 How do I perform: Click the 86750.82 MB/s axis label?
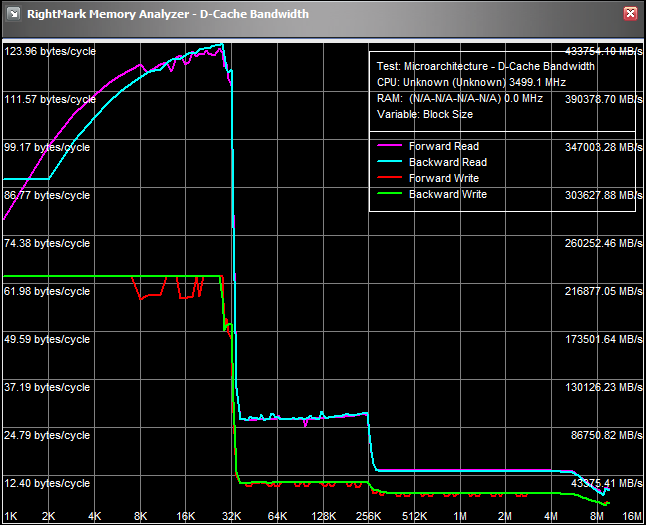[x=606, y=436]
